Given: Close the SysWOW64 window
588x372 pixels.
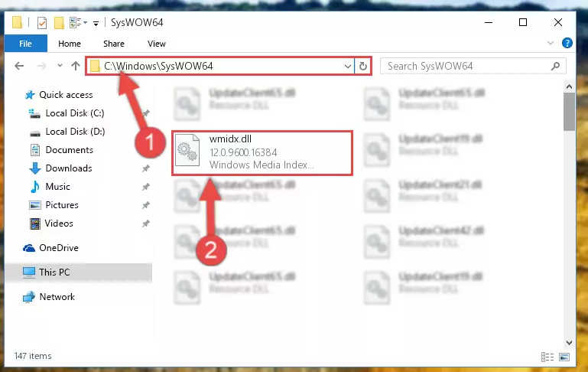Looking at the screenshot, I should pyautogui.click(x=557, y=22).
